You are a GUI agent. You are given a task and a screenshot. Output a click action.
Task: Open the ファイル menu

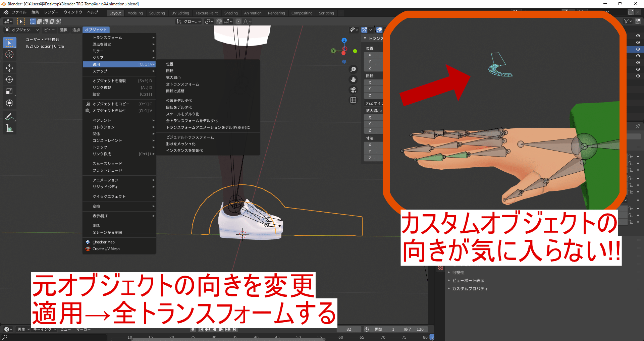pos(19,12)
